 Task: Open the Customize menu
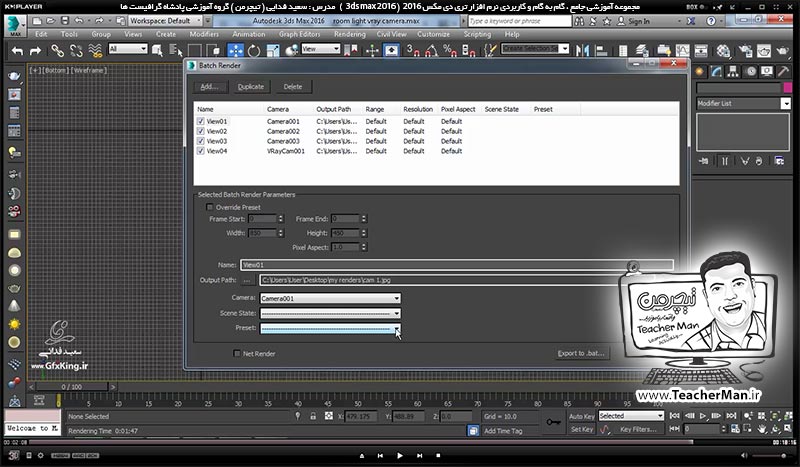(433, 34)
